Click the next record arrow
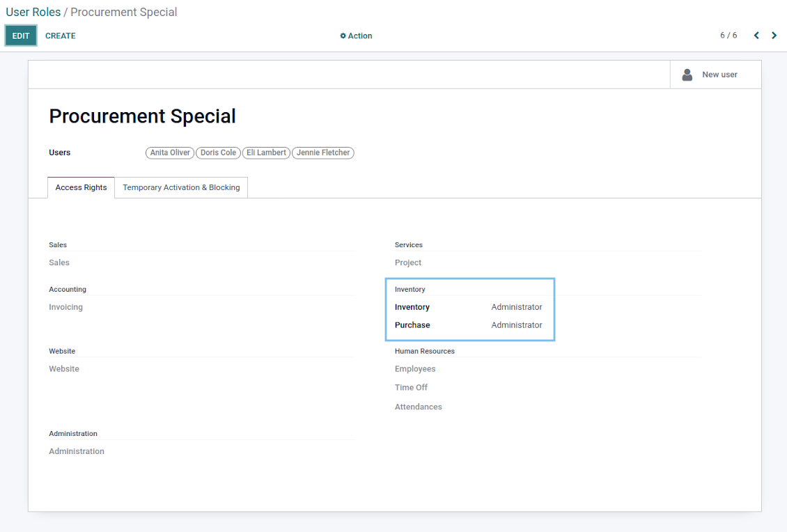The height and width of the screenshot is (532, 787). point(774,36)
